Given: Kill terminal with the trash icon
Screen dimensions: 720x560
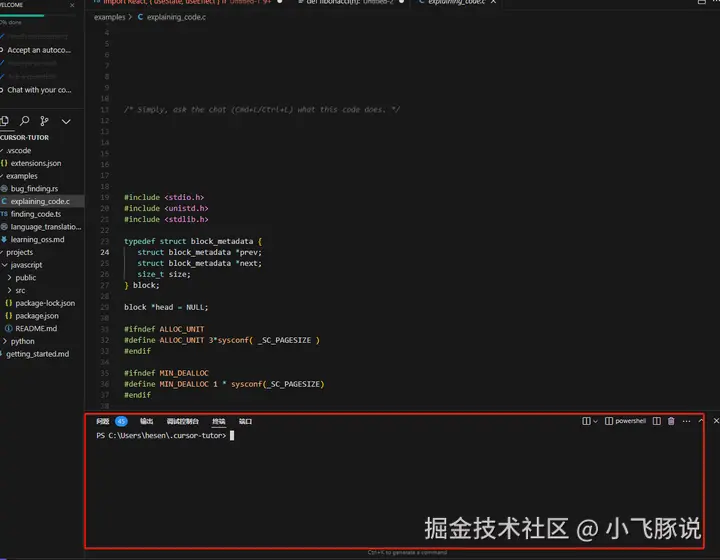Looking at the screenshot, I should click(x=671, y=421).
